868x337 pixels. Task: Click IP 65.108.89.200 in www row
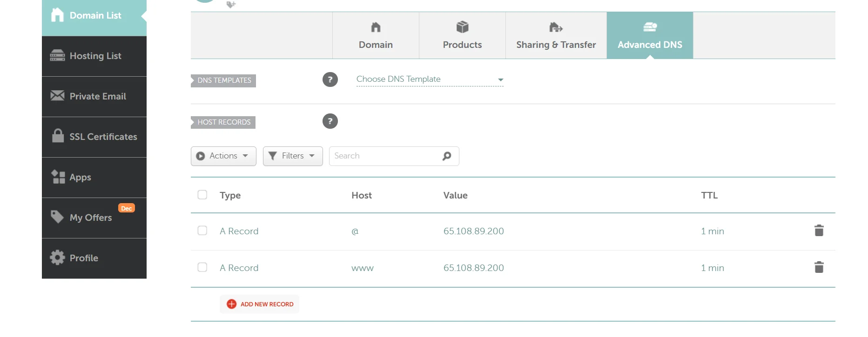click(x=474, y=268)
